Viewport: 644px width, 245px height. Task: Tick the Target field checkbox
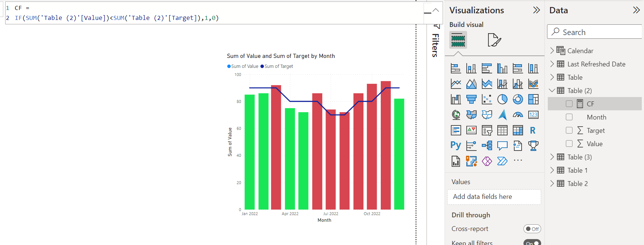click(x=569, y=130)
